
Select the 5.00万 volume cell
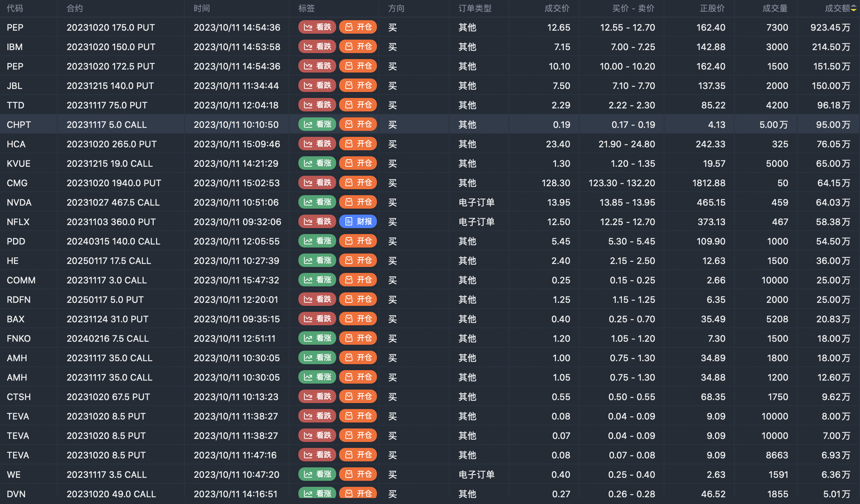click(774, 125)
